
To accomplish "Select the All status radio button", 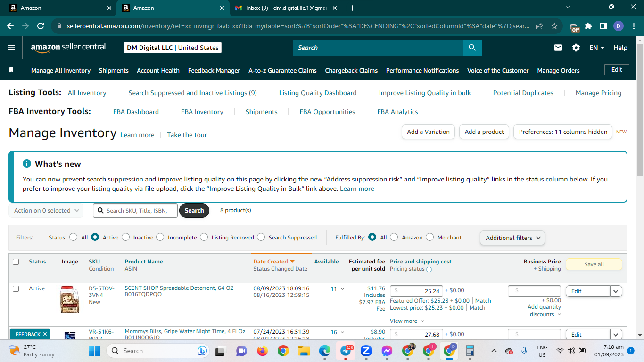I will 73,237.
